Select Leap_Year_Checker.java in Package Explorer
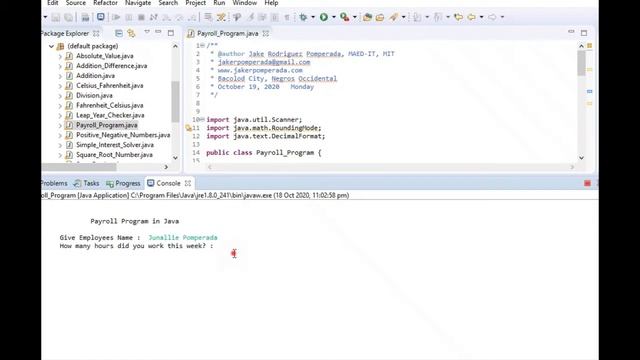Viewport: 640px width, 360px height. pos(110,116)
